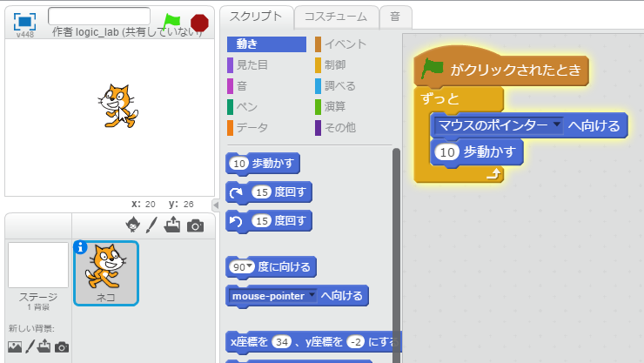This screenshot has height=363, width=644.
Task: Upload backdrop from file icon
Action: click(44, 346)
